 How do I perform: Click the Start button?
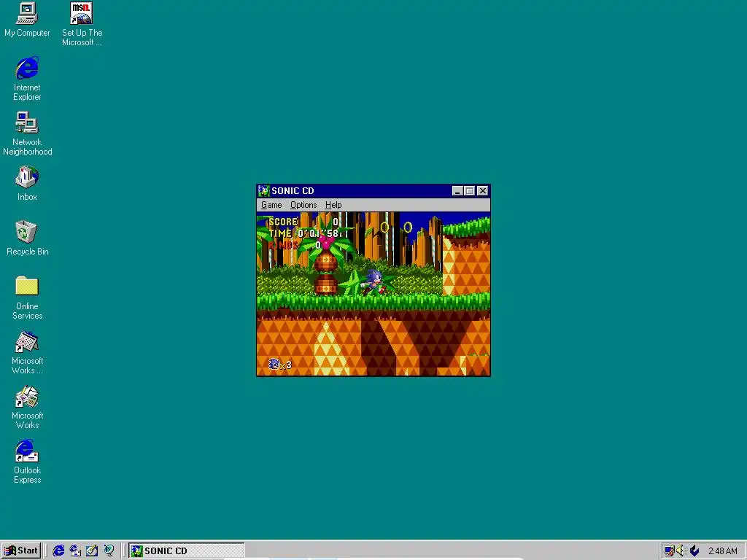point(21,551)
